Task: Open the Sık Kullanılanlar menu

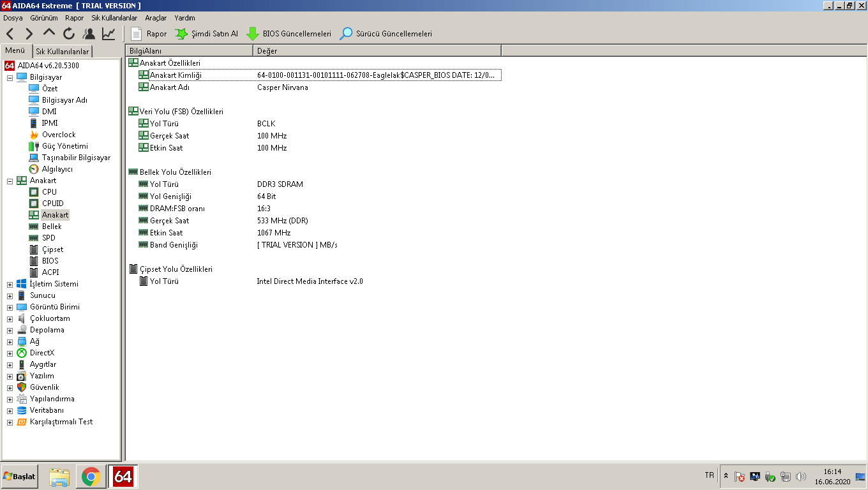Action: click(114, 18)
